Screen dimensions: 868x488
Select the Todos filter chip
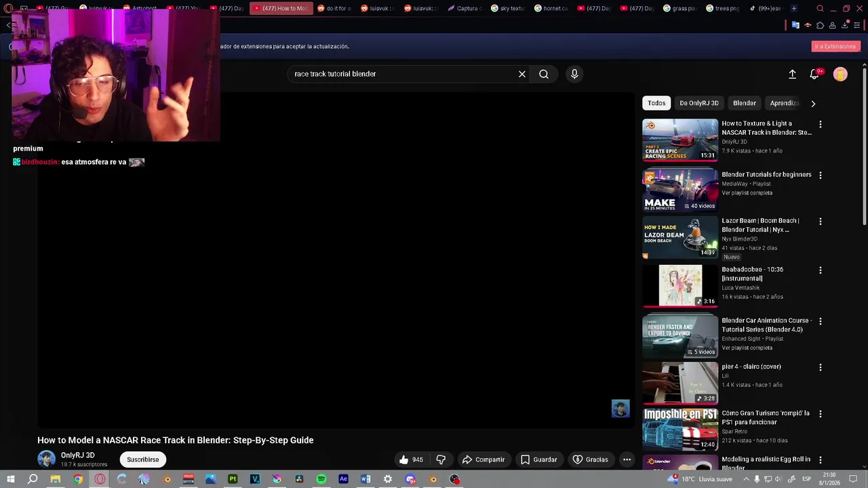(656, 103)
